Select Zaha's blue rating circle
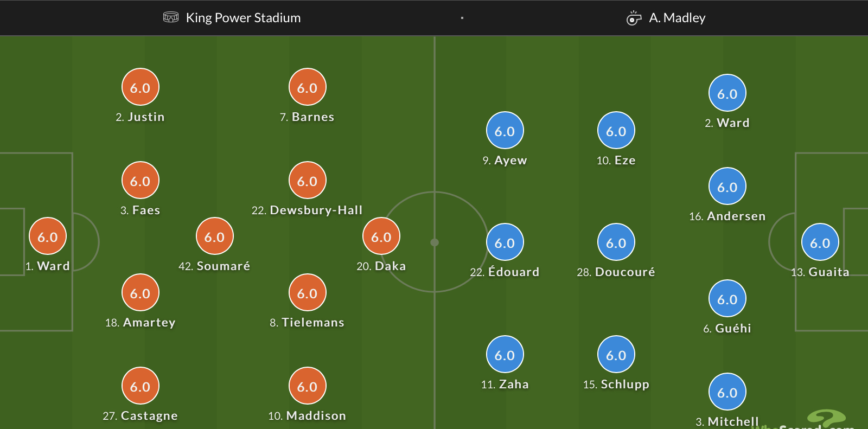 505,355
